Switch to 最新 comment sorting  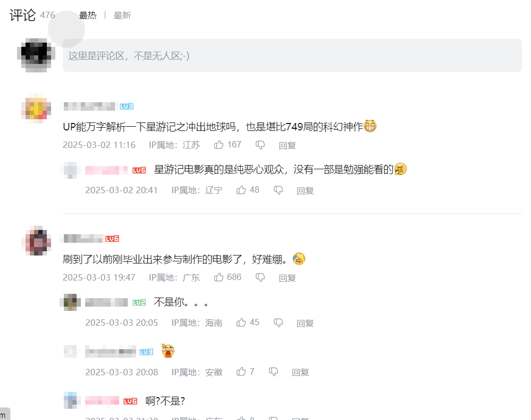[122, 15]
